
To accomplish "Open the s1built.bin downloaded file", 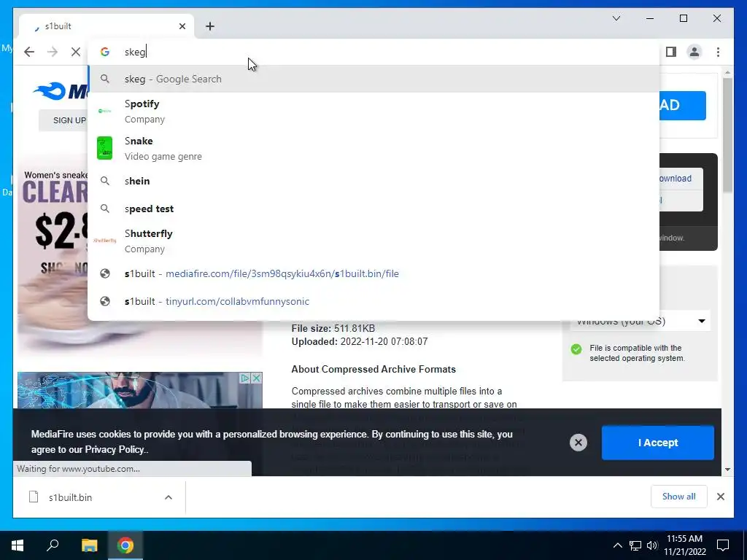I will tap(70, 497).
